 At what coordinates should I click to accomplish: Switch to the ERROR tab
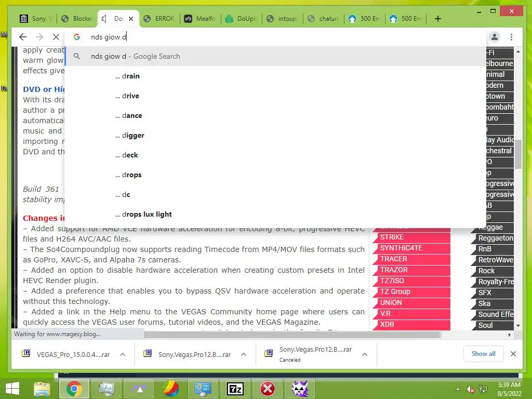159,19
